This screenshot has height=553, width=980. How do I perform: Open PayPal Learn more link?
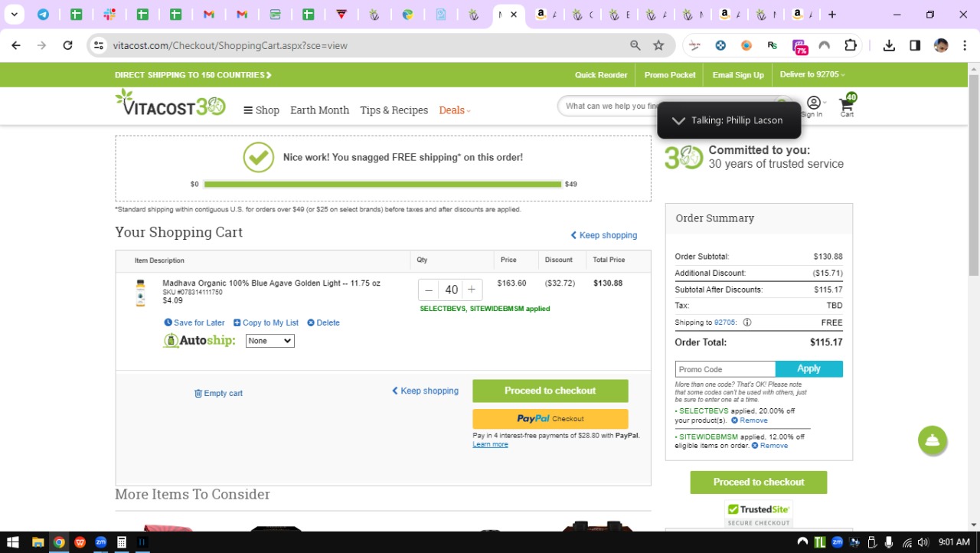[490, 444]
